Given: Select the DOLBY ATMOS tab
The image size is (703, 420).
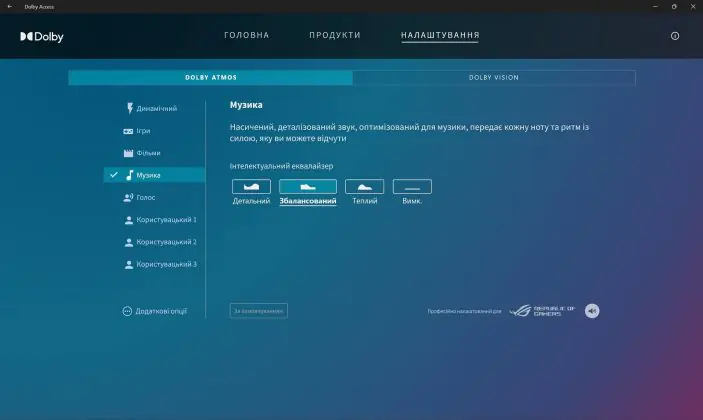Looking at the screenshot, I should 211,78.
